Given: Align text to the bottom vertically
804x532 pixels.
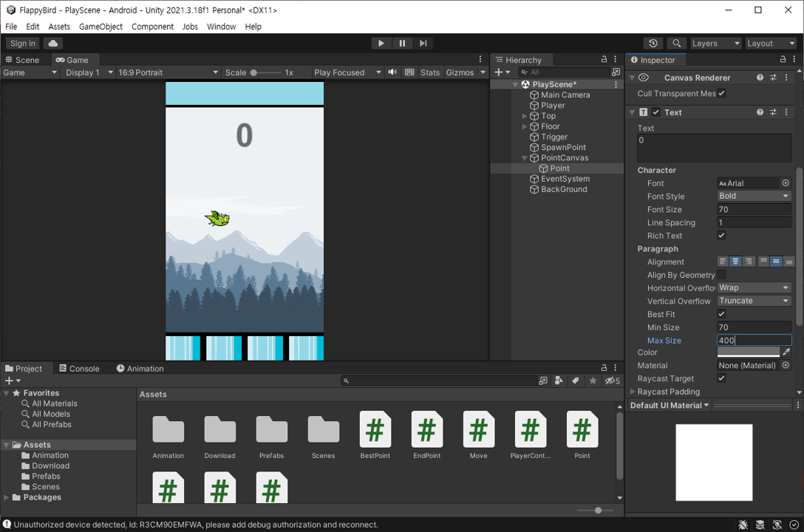Looking at the screenshot, I should (x=788, y=262).
